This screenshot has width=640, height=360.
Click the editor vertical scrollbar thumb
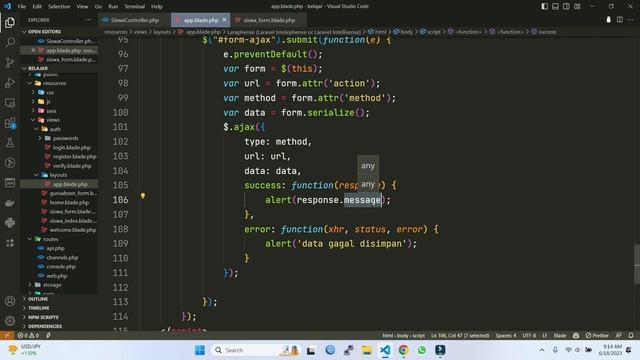pyautogui.click(x=637, y=264)
